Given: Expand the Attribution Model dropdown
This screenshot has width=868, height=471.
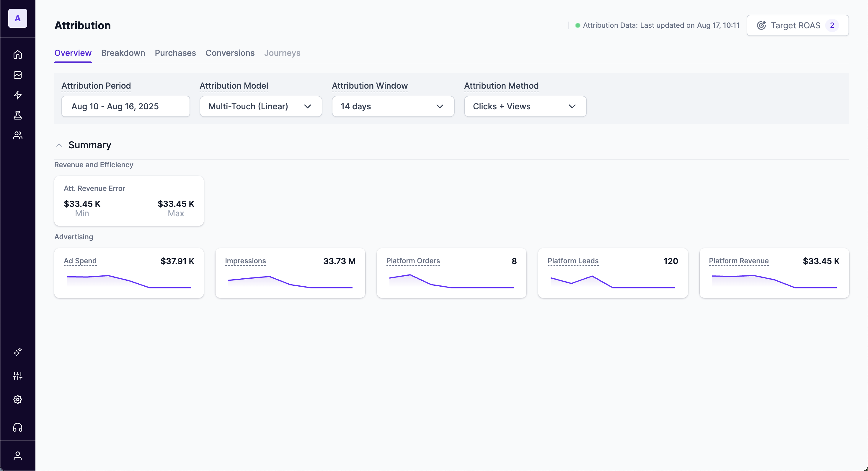Looking at the screenshot, I should (260, 107).
